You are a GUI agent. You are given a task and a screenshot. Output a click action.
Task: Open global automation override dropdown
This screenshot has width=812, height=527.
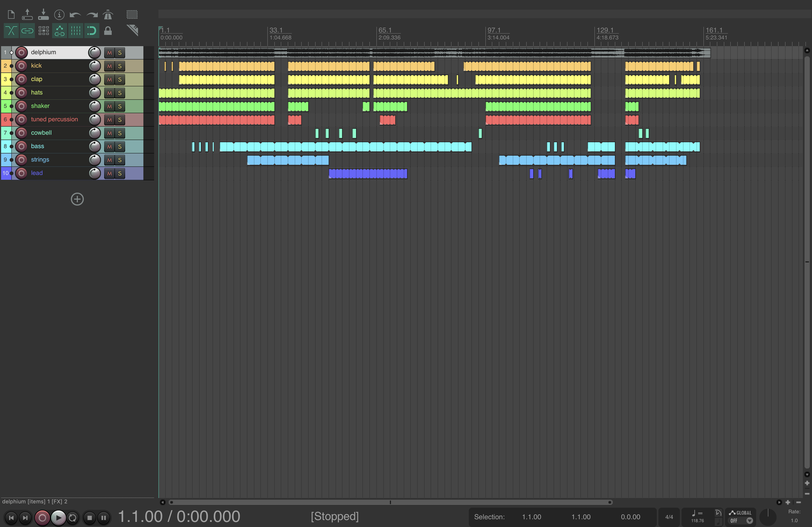[749, 521]
